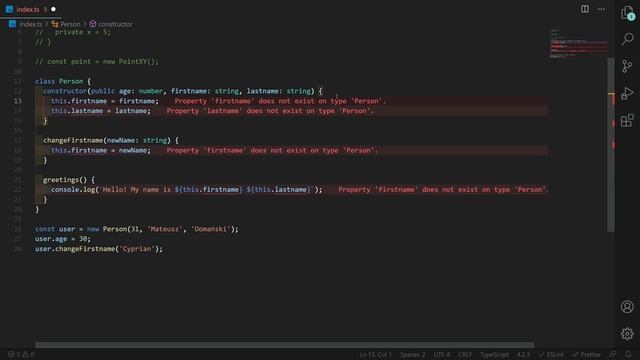
Task: Open the feedback icon in status bar
Action: click(x=613, y=354)
